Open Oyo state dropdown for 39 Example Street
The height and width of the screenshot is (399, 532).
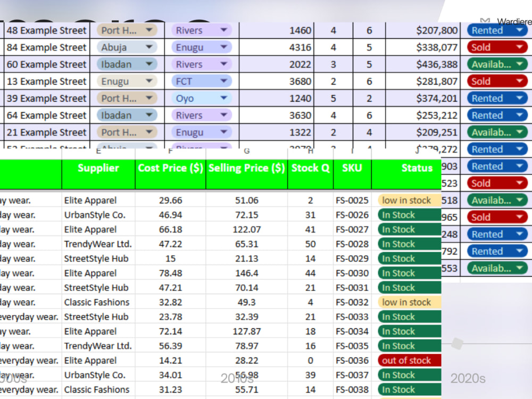[x=202, y=98]
